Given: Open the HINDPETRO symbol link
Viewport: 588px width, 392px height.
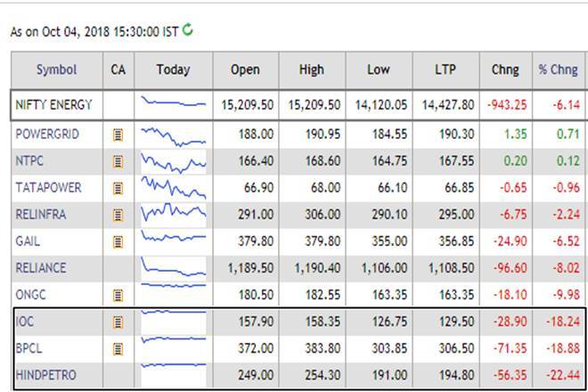Looking at the screenshot, I should [45, 375].
